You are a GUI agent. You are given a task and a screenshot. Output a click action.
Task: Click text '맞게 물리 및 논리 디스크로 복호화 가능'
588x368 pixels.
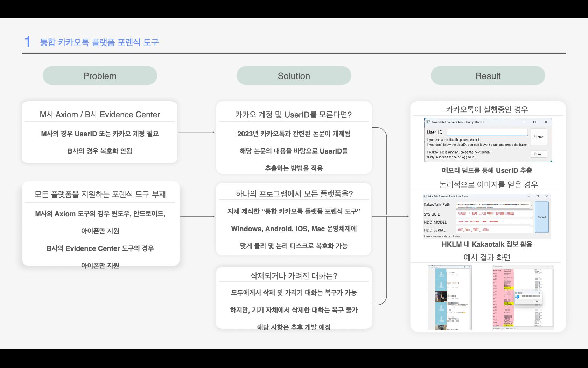pos(294,246)
